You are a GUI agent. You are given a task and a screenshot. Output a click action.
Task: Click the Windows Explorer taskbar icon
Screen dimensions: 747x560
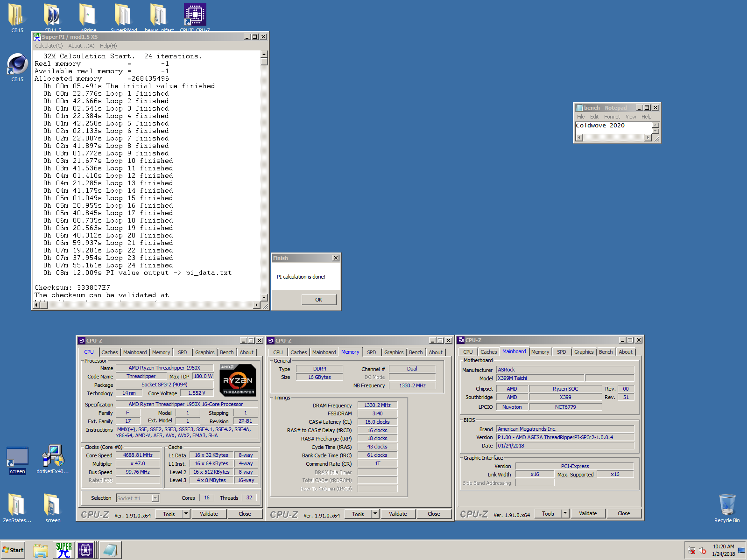tap(41, 550)
